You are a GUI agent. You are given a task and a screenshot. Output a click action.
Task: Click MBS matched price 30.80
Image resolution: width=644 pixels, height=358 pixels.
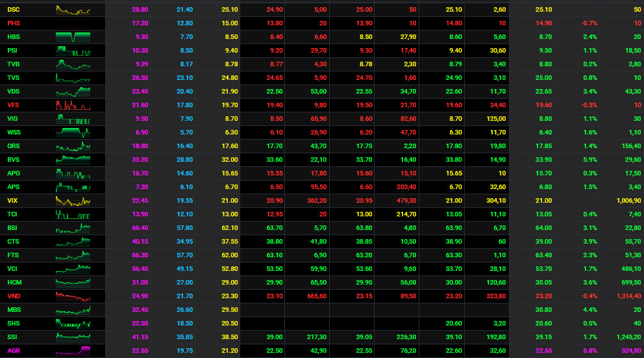coord(544,310)
